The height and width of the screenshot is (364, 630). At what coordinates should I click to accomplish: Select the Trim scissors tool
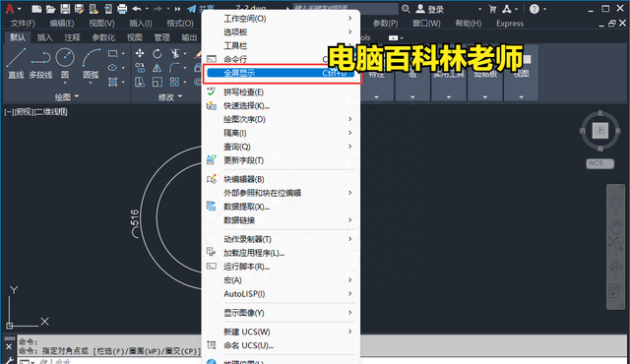point(174,53)
